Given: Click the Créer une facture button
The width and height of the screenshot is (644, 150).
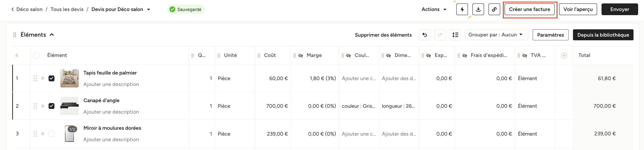Looking at the screenshot, I should [530, 10].
